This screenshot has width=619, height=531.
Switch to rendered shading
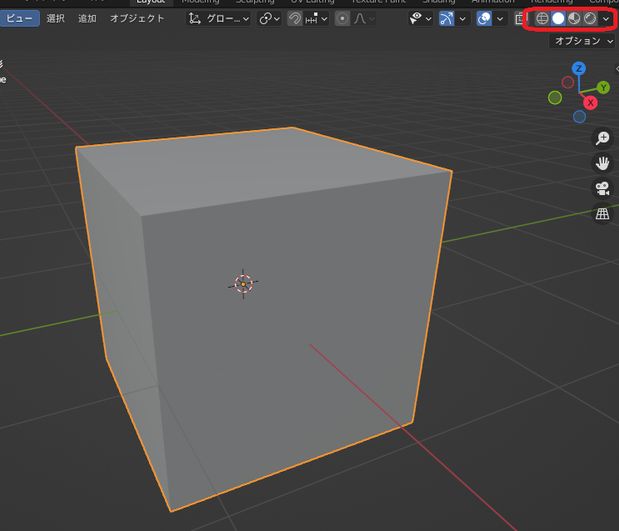point(590,18)
